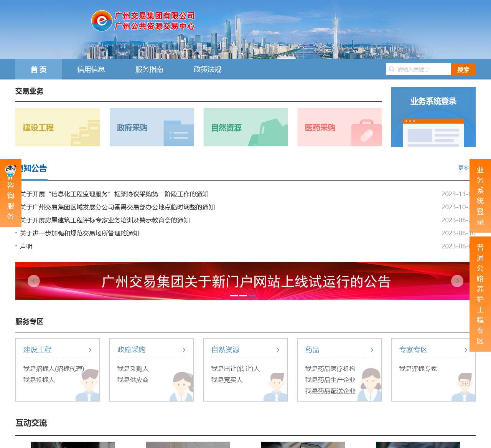Focus the keyword search input field
The image size is (491, 448).
(419, 69)
